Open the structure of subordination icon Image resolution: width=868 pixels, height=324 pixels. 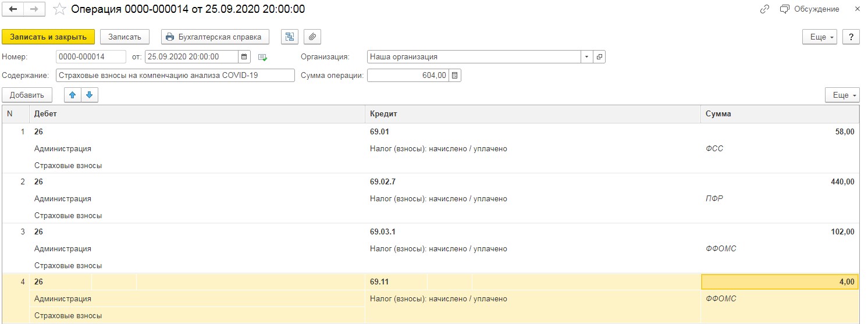pos(289,37)
